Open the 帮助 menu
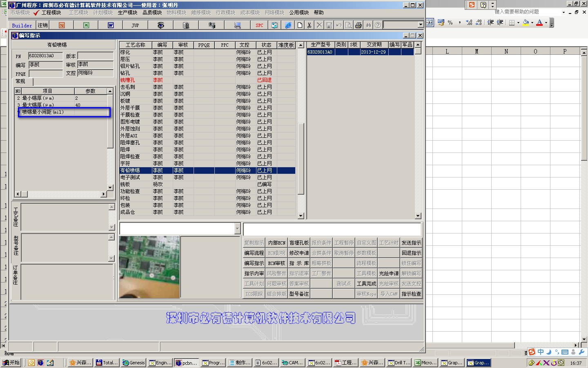The width and height of the screenshot is (588, 368). click(x=318, y=13)
